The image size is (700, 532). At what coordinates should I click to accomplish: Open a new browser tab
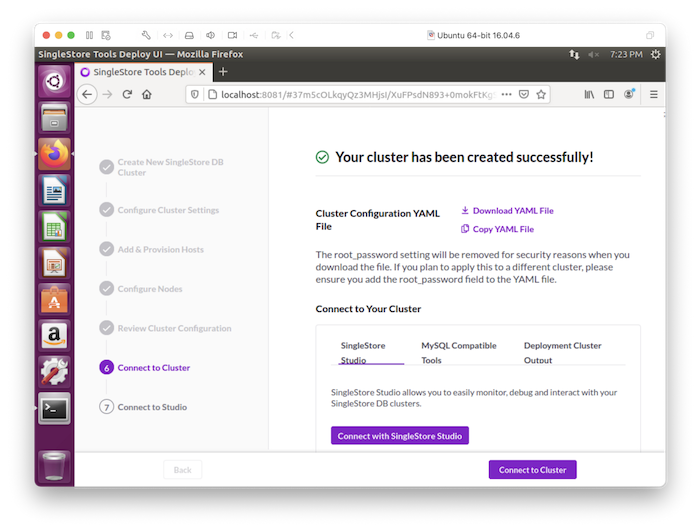click(223, 72)
